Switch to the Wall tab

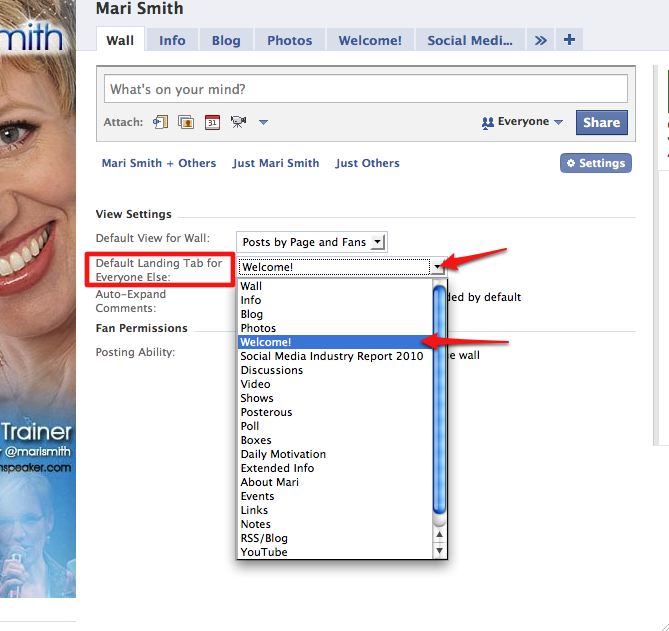click(120, 41)
